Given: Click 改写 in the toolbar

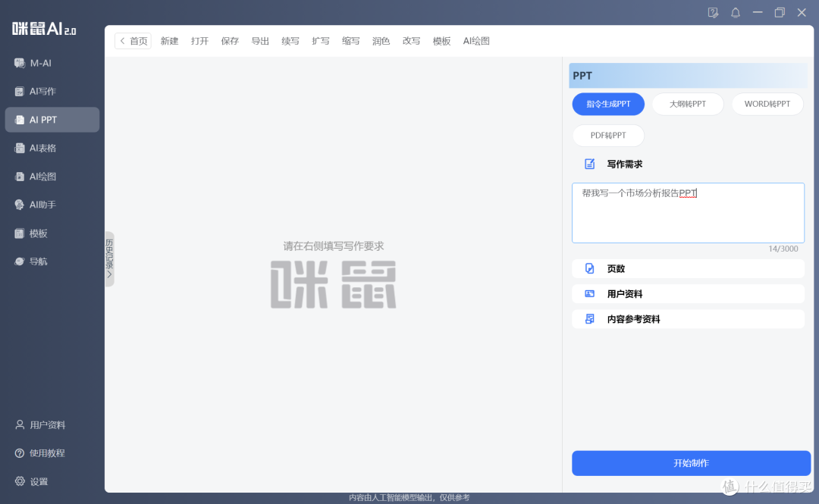Looking at the screenshot, I should [411, 41].
